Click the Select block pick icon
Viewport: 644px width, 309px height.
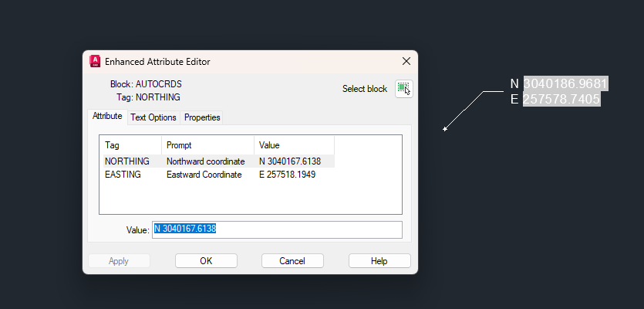point(404,89)
